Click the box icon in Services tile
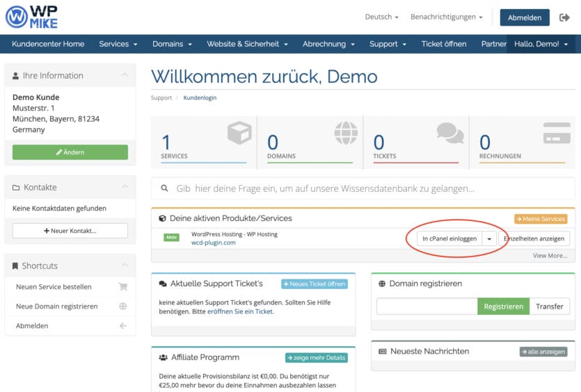The height and width of the screenshot is (392, 581). tap(239, 132)
